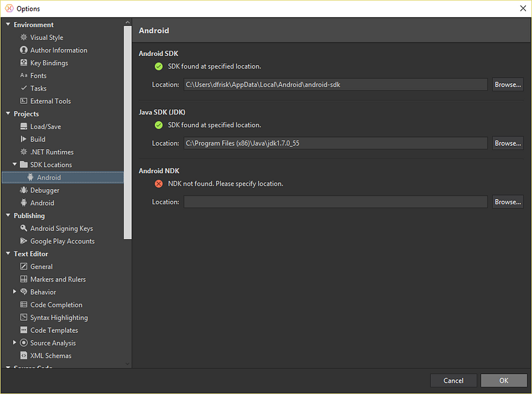Browse for the Android NDK location

click(x=507, y=202)
